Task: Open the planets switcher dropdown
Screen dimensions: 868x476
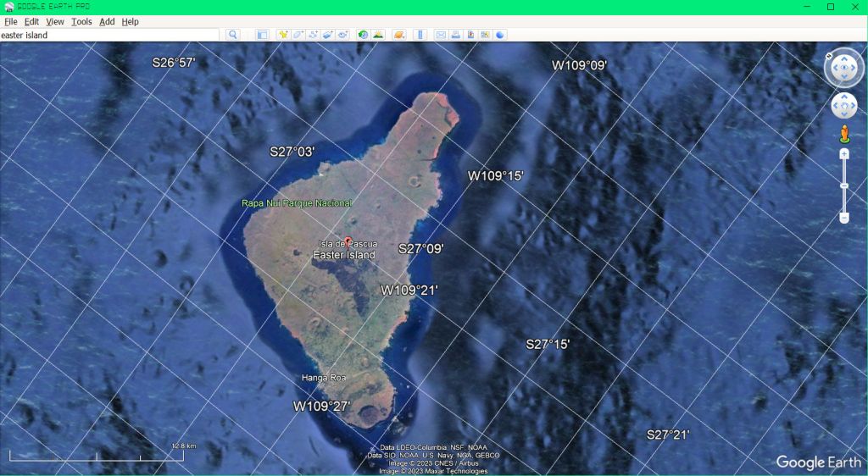Action: [x=398, y=35]
